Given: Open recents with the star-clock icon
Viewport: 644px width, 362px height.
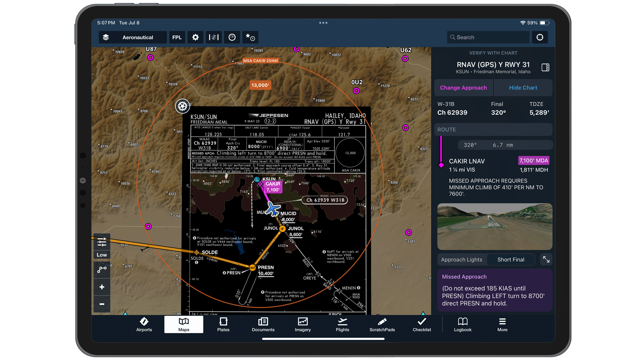Looking at the screenshot, I should click(250, 37).
